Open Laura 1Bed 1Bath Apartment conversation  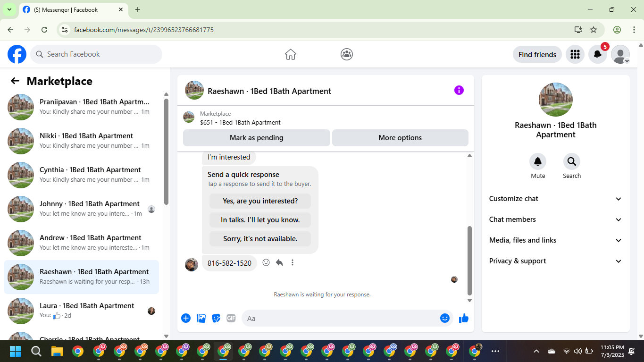coord(81,311)
